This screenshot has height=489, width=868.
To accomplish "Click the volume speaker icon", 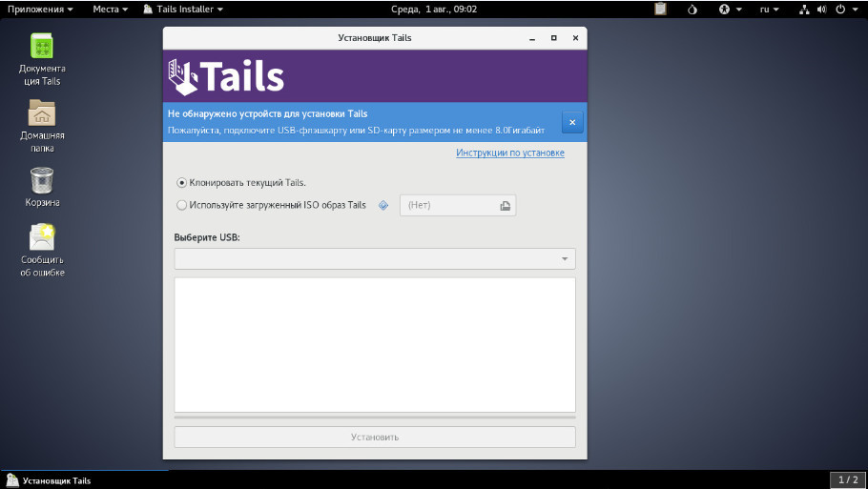I will [x=822, y=9].
